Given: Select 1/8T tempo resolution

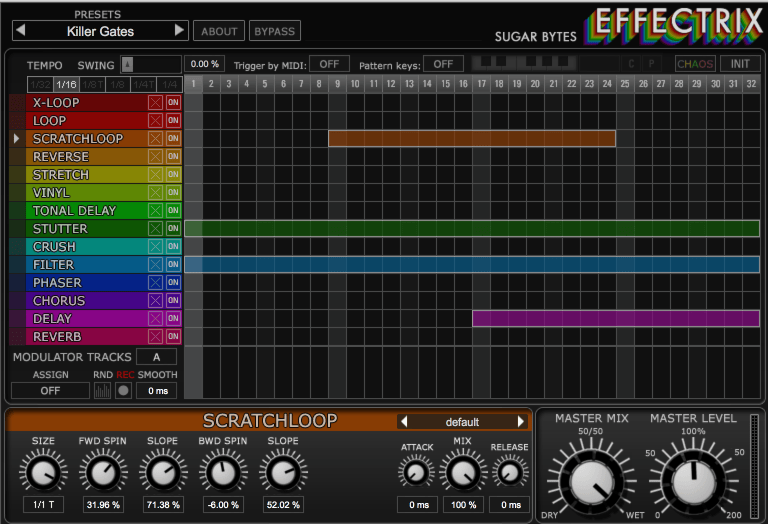Looking at the screenshot, I should click(x=93, y=85).
